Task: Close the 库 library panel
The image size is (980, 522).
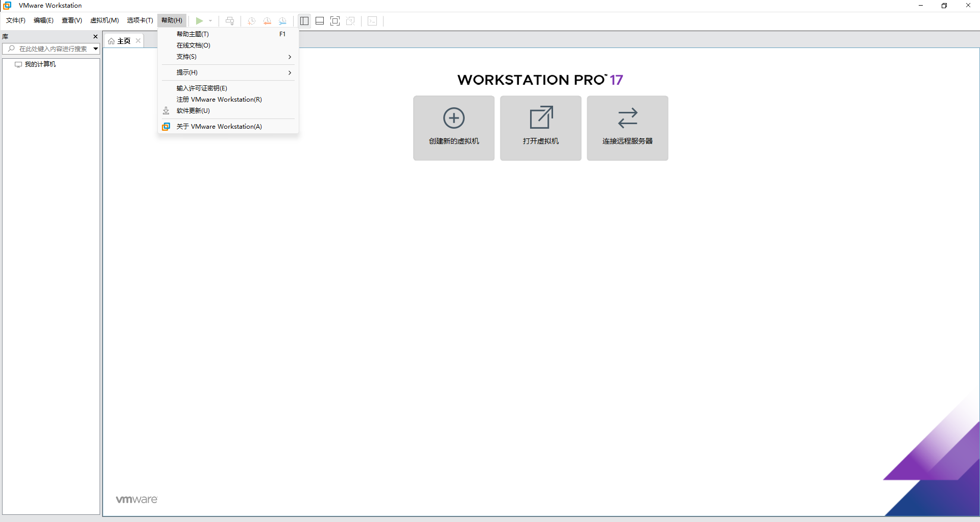Action: pos(95,37)
